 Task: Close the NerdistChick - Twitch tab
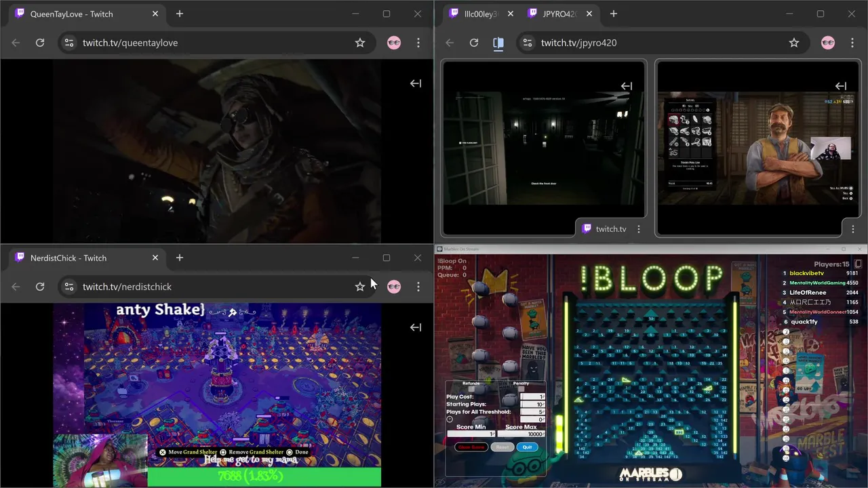155,258
